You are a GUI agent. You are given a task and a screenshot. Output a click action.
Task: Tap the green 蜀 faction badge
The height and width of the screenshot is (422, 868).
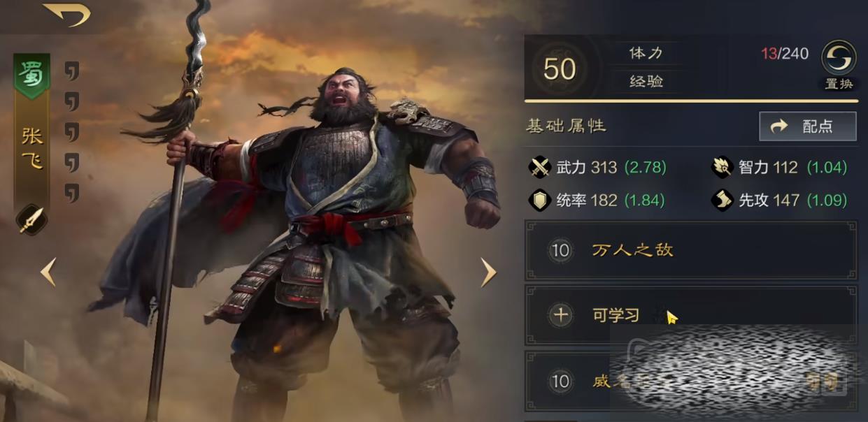(32, 75)
